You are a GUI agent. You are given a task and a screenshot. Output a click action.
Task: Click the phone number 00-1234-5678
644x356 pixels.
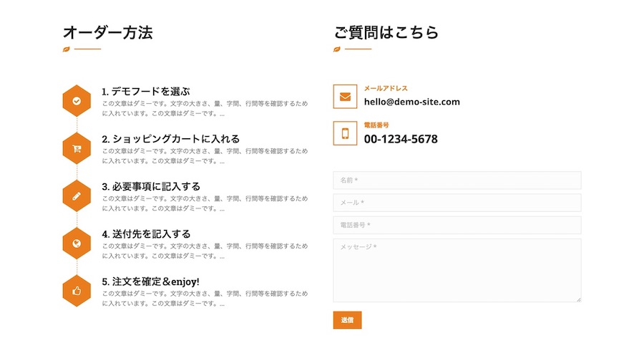click(401, 140)
